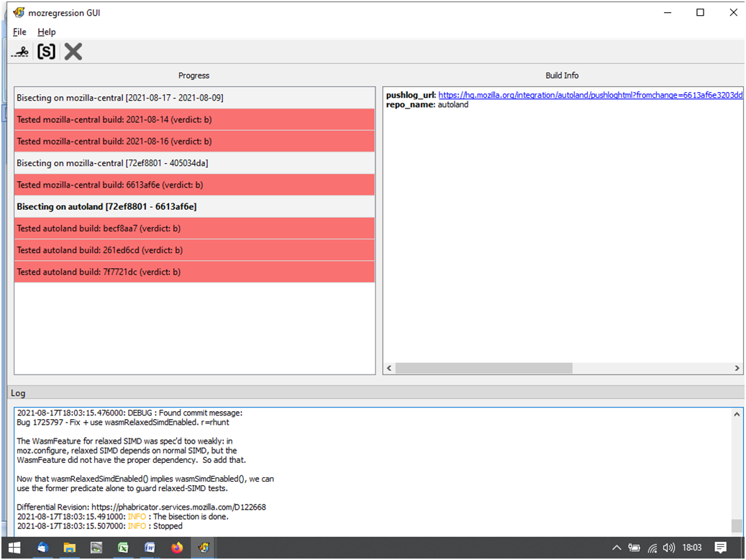Image resolution: width=746 pixels, height=560 pixels.
Task: Open Firefox from the taskbar
Action: pyautogui.click(x=177, y=548)
